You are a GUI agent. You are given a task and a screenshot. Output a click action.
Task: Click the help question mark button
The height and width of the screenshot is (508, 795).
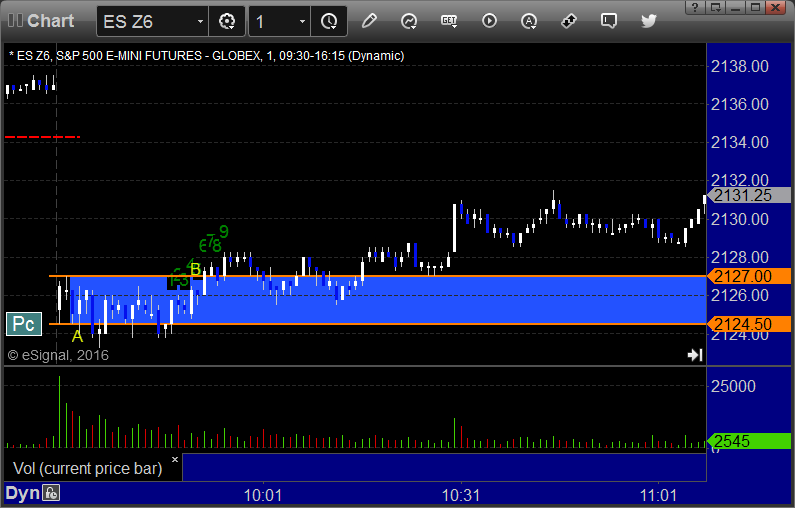695,7
